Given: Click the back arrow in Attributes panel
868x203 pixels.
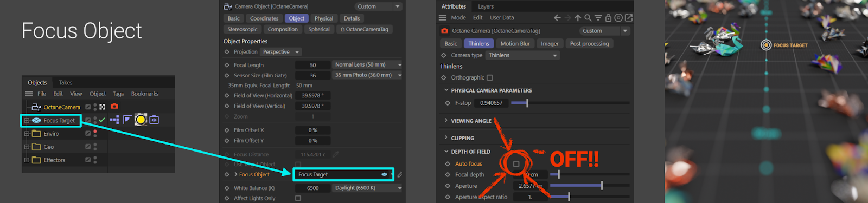Looking at the screenshot, I should [x=557, y=18].
